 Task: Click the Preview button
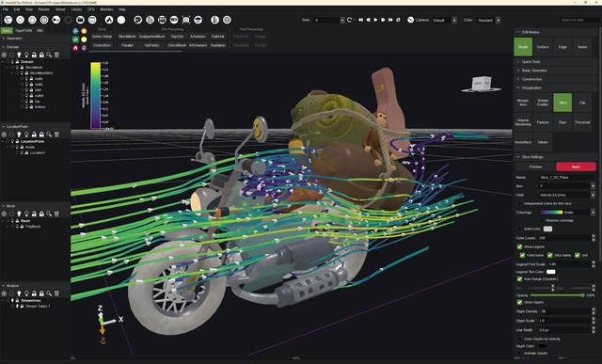[535, 166]
